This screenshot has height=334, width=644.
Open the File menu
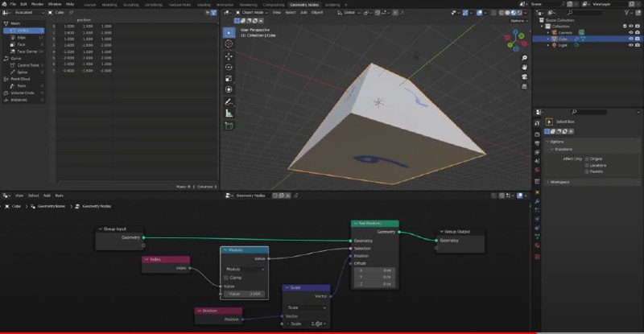pos(13,4)
